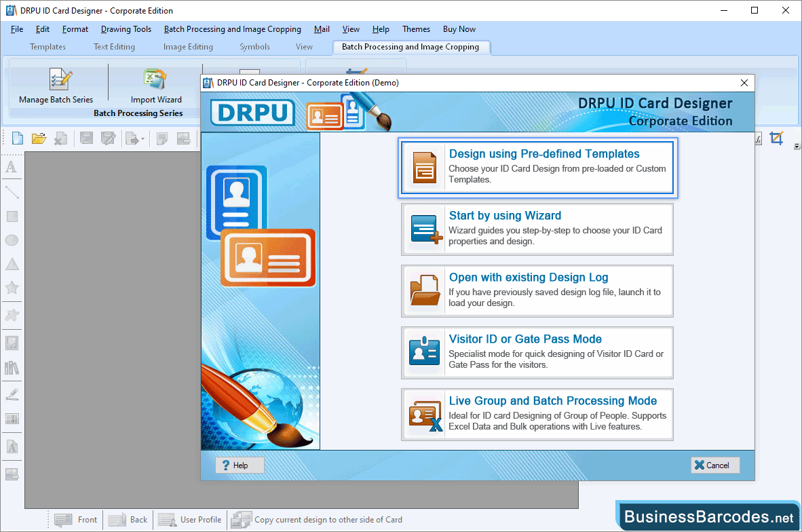Choose Live Group and Batch Processing Mode
Screen dimensions: 802x532
click(x=537, y=415)
